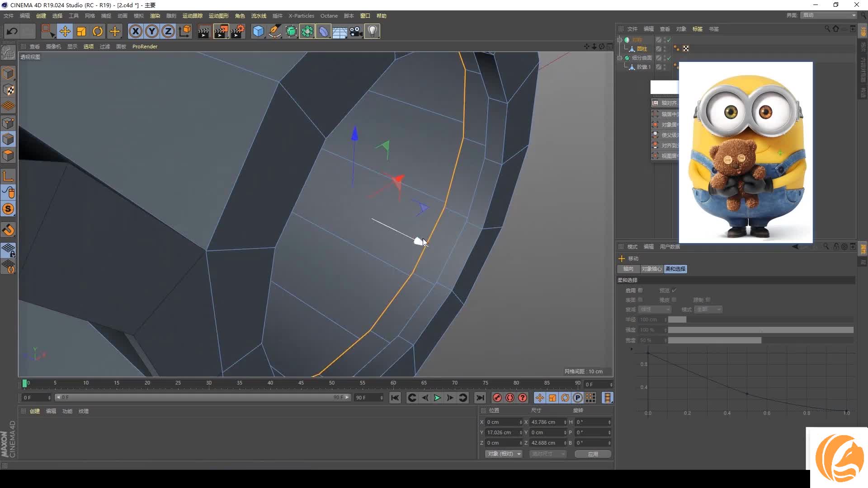
Task: Collapse the 细分曲面 tree node
Action: point(620,58)
